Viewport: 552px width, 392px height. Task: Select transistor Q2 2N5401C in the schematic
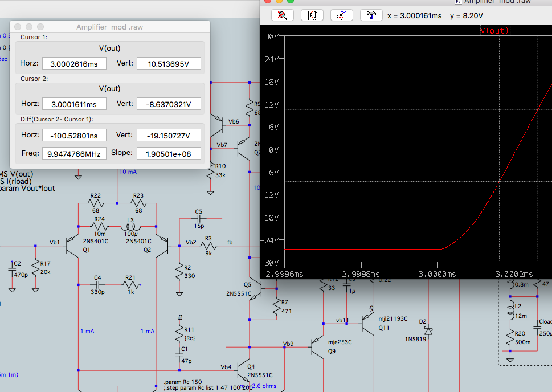162,246
